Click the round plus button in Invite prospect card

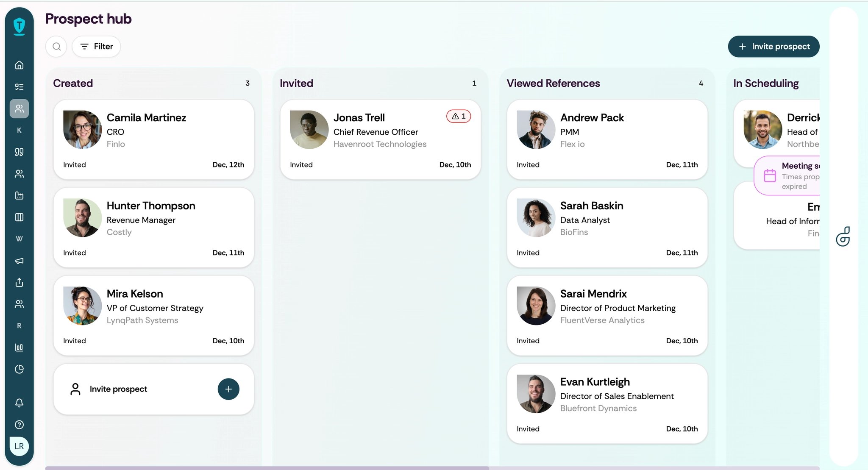228,389
